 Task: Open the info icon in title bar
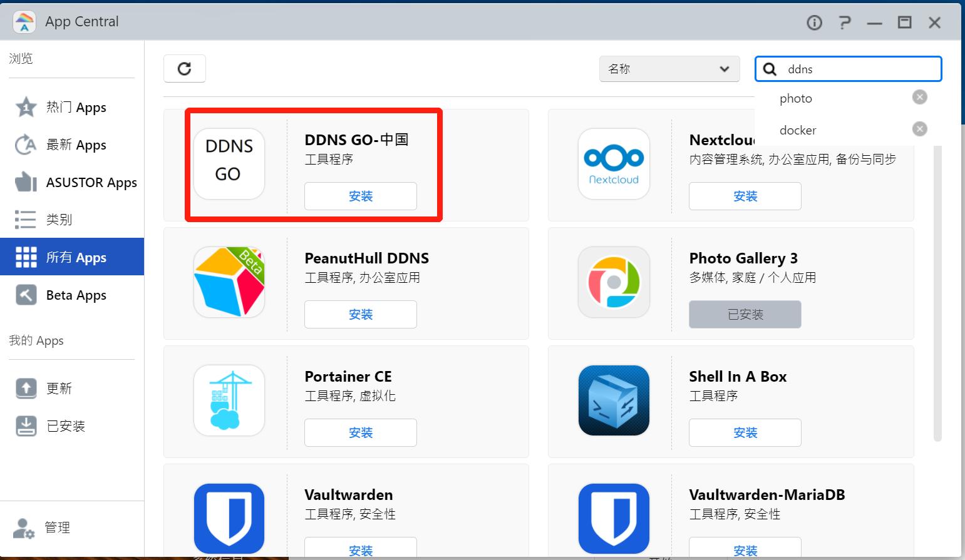tap(814, 23)
